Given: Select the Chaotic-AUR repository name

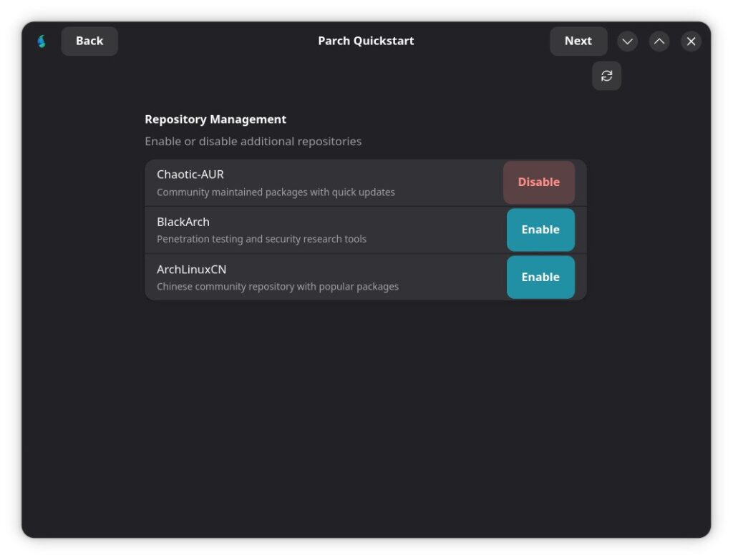Looking at the screenshot, I should pos(190,175).
